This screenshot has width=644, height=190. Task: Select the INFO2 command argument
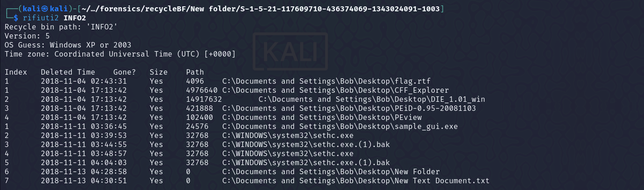click(70, 18)
